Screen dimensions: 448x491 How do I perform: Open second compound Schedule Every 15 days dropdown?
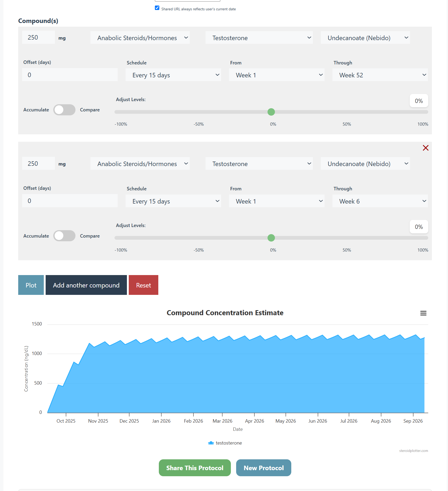(x=173, y=201)
